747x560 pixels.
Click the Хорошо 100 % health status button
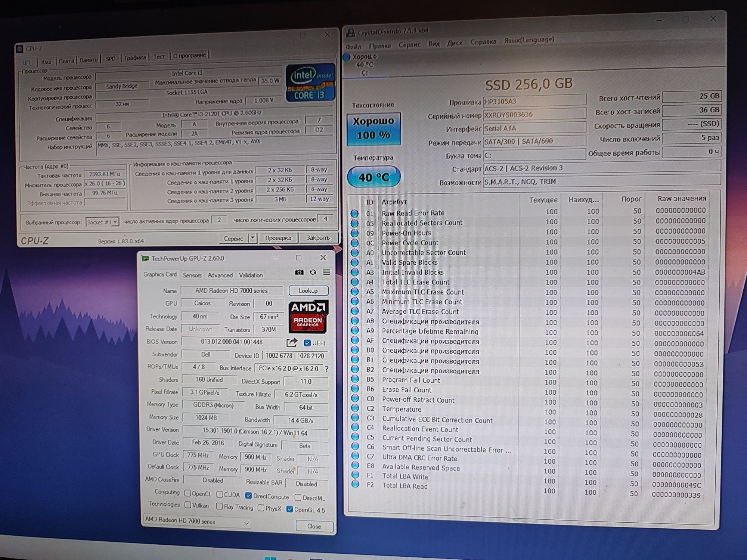[x=373, y=129]
